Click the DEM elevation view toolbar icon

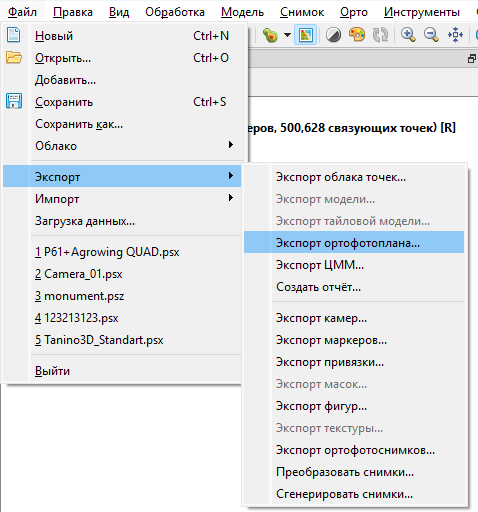(270, 35)
